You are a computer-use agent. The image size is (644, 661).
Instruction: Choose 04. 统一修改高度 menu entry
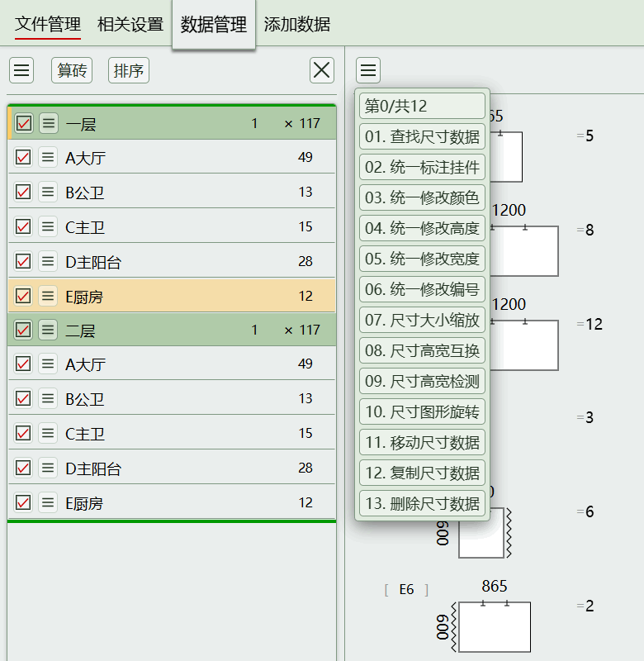click(422, 228)
